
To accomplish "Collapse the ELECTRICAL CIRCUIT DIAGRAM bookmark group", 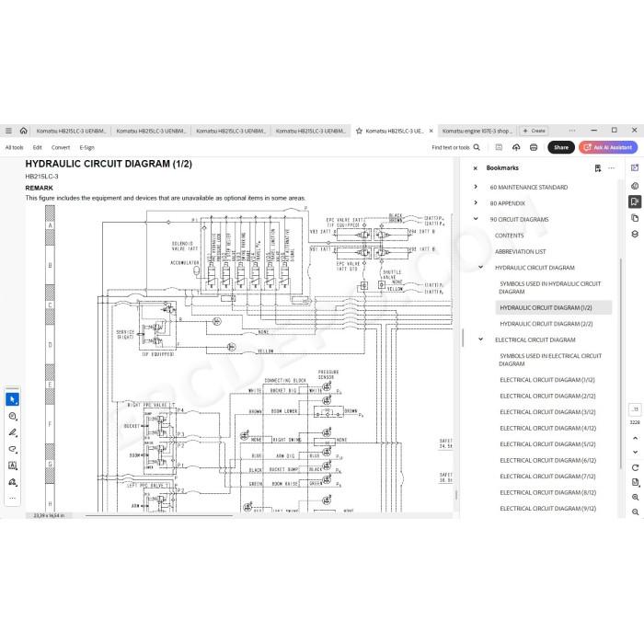I will (x=481, y=339).
